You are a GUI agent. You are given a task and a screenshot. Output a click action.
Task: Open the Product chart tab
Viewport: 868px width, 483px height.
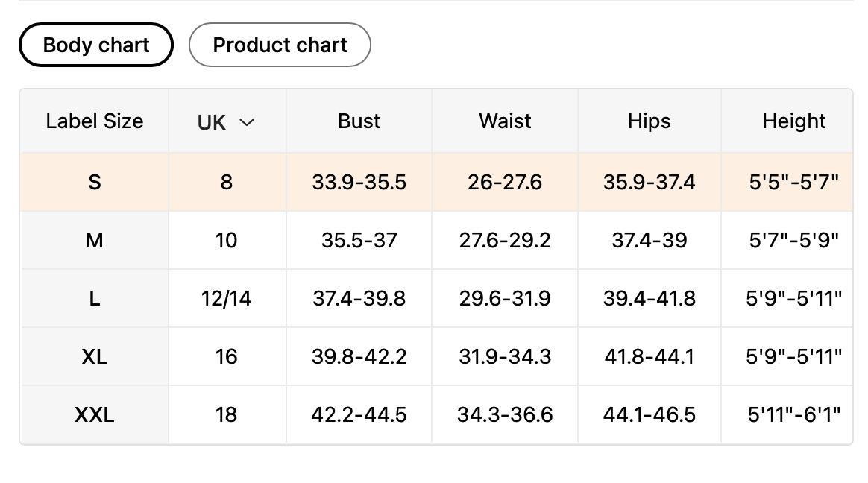click(280, 45)
